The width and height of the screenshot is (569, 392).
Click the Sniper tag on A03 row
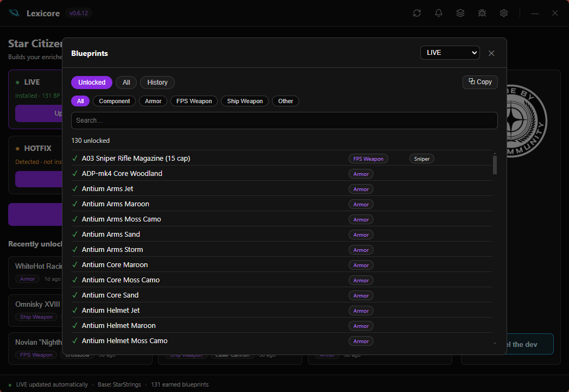(x=422, y=159)
